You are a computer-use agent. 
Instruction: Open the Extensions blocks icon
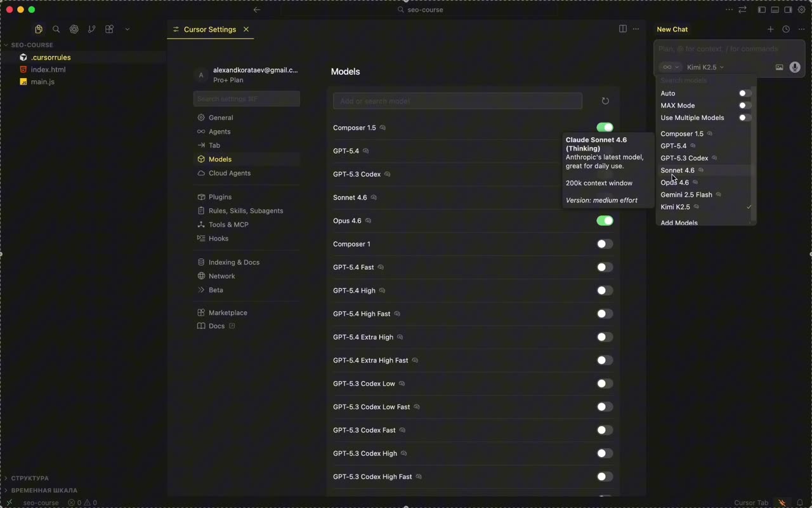point(110,29)
